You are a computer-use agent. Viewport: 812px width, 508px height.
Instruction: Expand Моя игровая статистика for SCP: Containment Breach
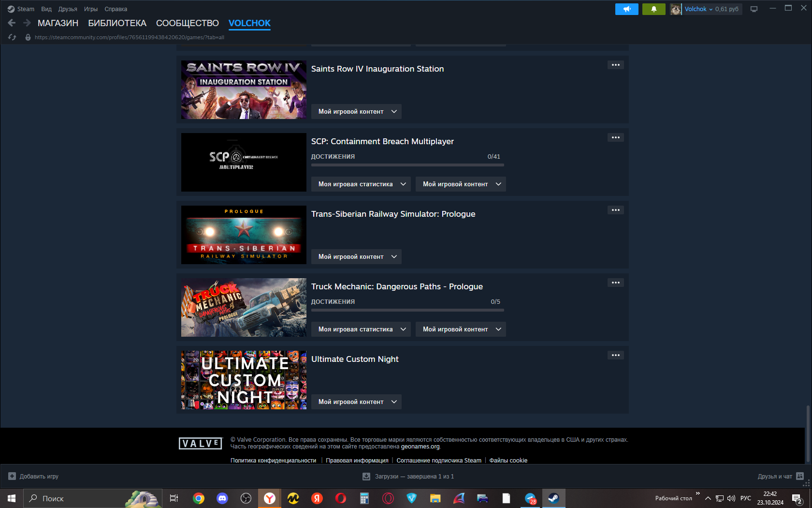[x=361, y=184]
